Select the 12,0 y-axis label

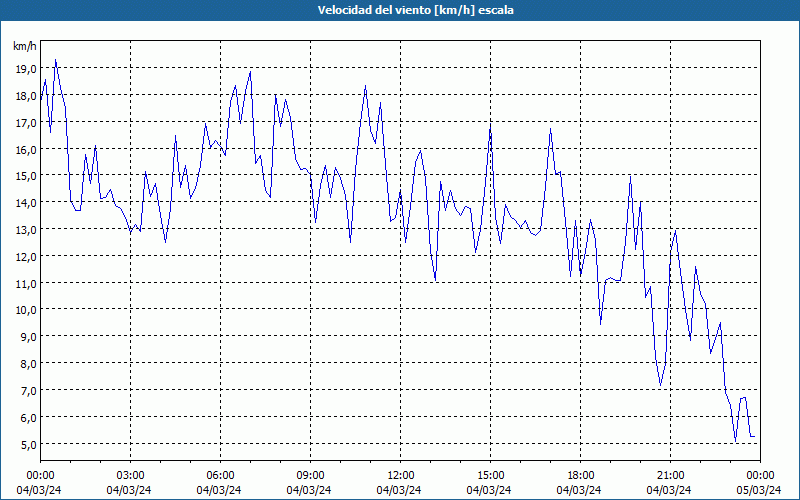[26, 256]
